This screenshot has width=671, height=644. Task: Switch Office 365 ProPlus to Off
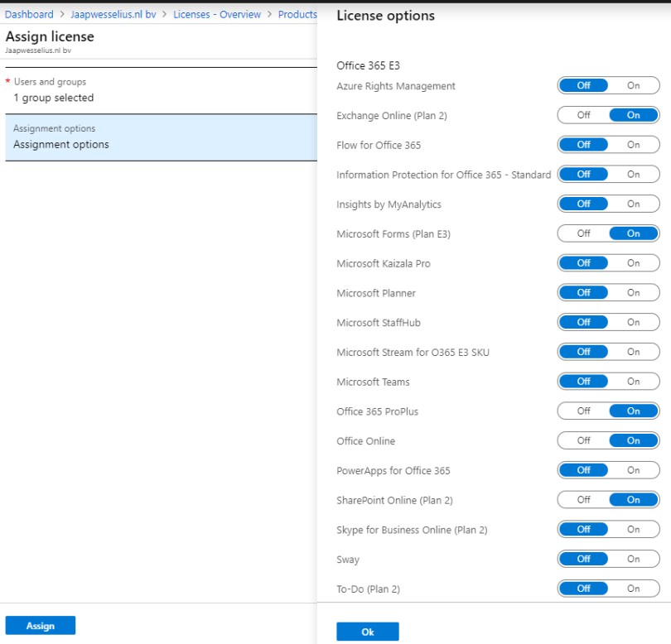click(584, 411)
